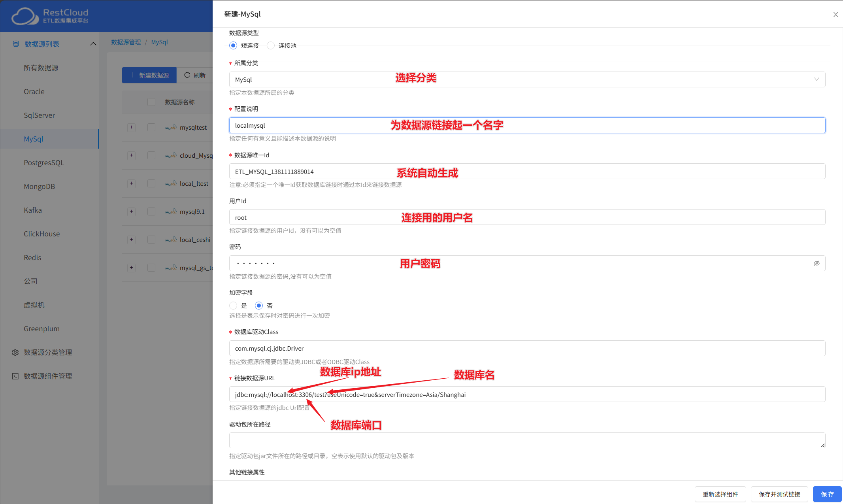Image resolution: width=843 pixels, height=504 pixels.
Task: Open 虚拟机 category in sidebar
Action: click(34, 305)
